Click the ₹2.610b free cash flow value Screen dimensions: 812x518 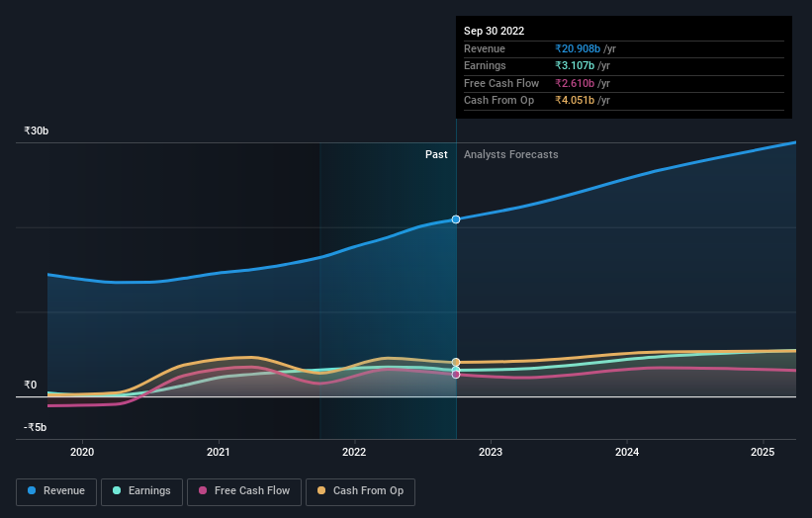(575, 83)
